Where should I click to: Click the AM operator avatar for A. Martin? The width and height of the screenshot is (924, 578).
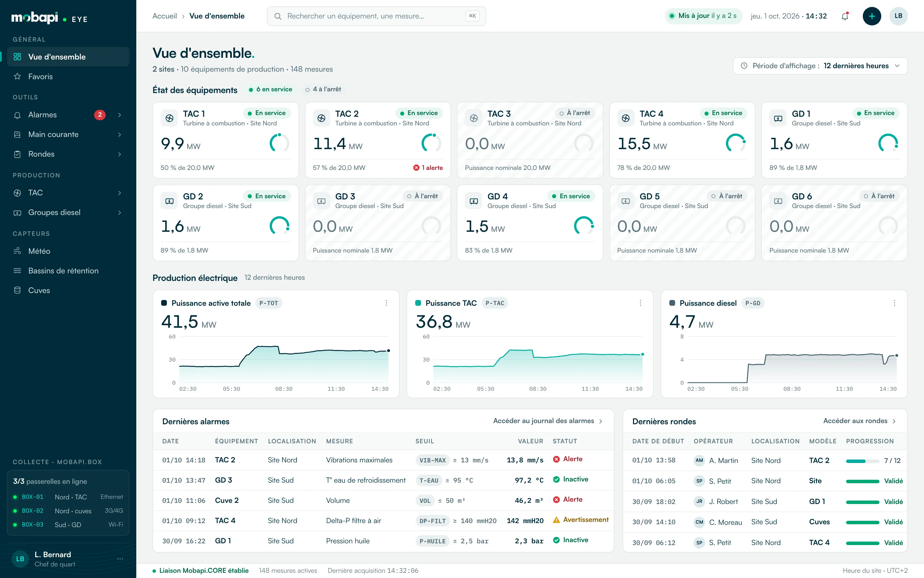tap(699, 460)
